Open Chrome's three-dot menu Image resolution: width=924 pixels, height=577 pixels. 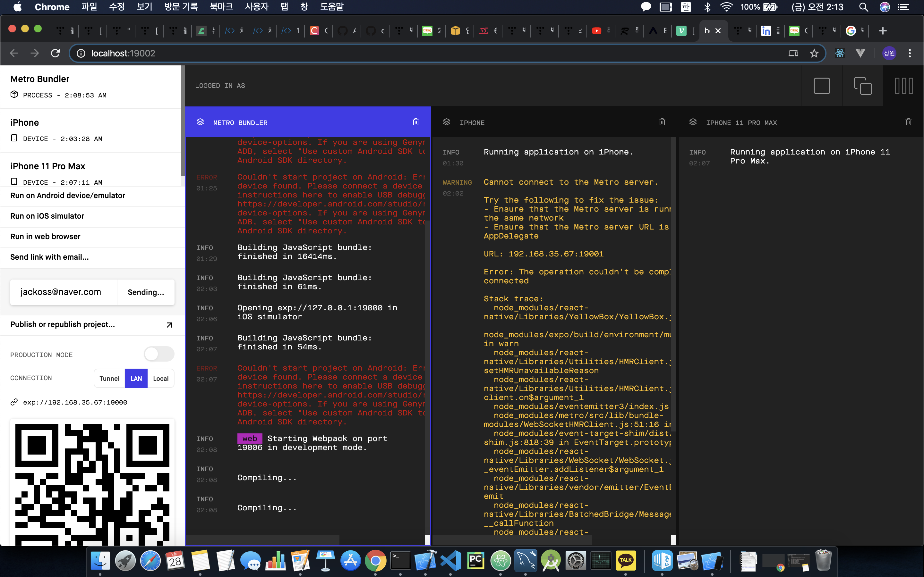910,54
